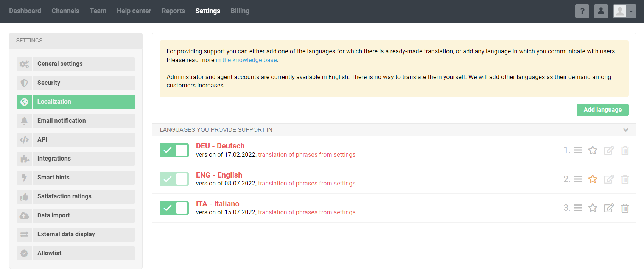
Task: Select Data import label in sidebar
Action: [54, 215]
